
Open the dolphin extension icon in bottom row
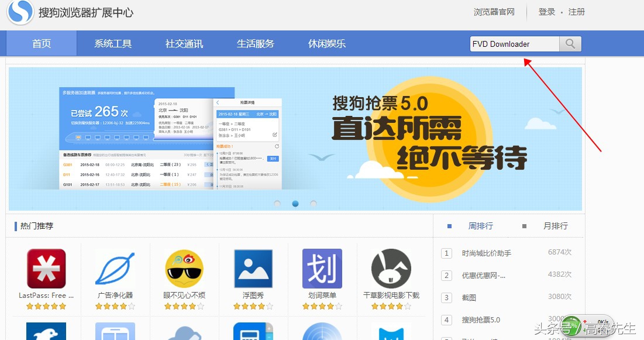45,334
